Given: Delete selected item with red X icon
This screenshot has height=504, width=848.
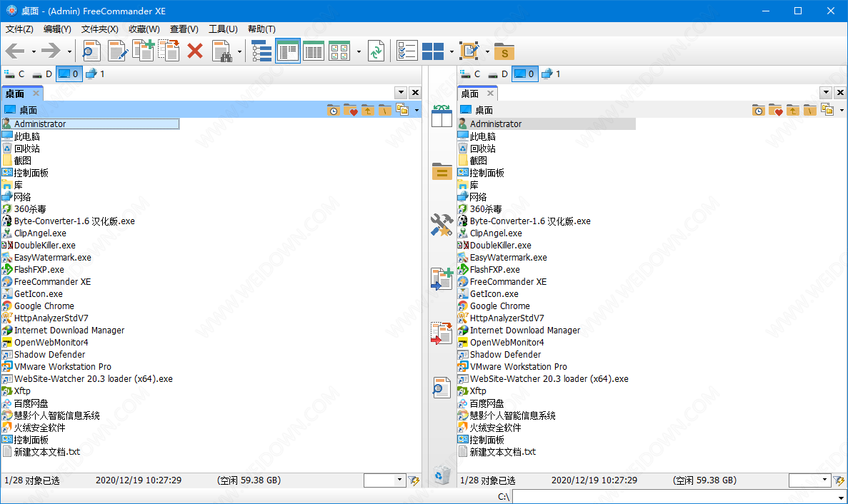Looking at the screenshot, I should point(195,51).
